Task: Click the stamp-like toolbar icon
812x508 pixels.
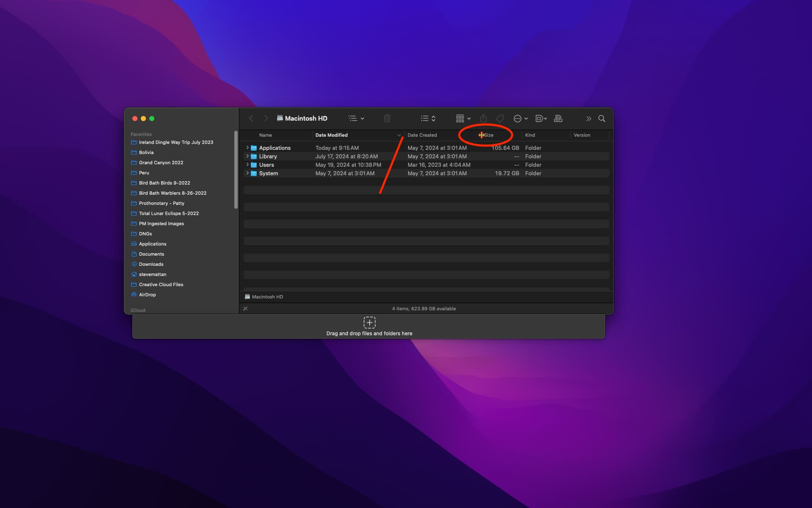Action: pos(558,119)
